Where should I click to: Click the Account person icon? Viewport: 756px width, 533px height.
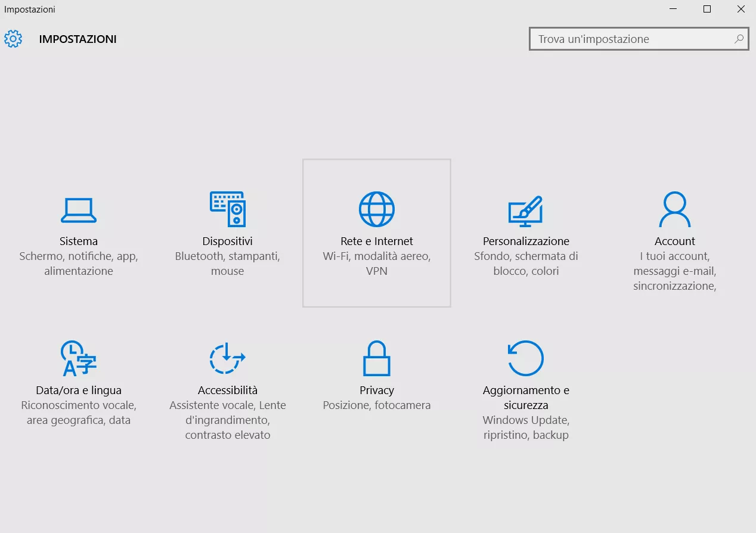674,209
